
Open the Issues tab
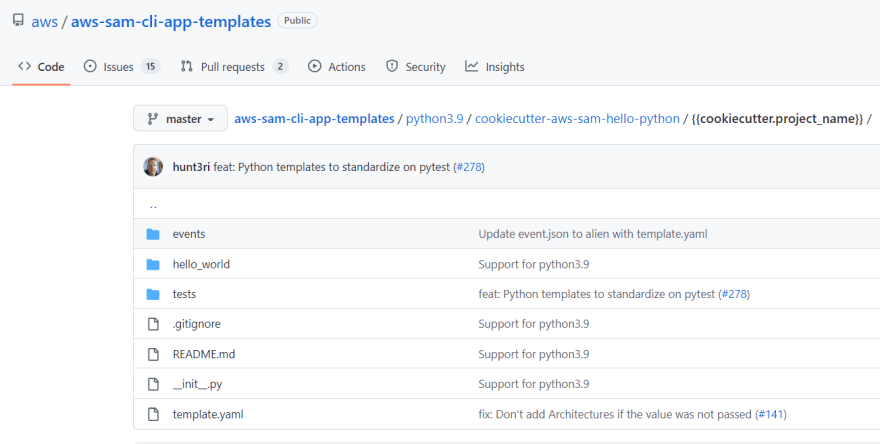[122, 67]
